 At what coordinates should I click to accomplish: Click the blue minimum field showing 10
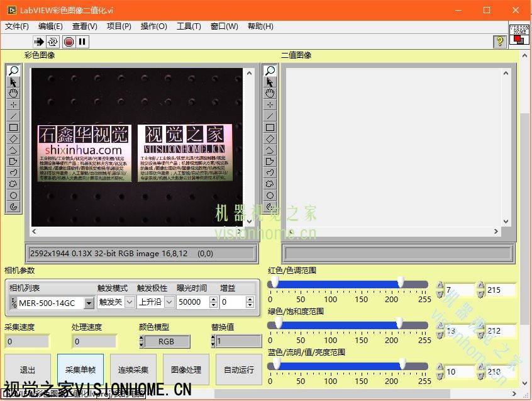coord(459,371)
